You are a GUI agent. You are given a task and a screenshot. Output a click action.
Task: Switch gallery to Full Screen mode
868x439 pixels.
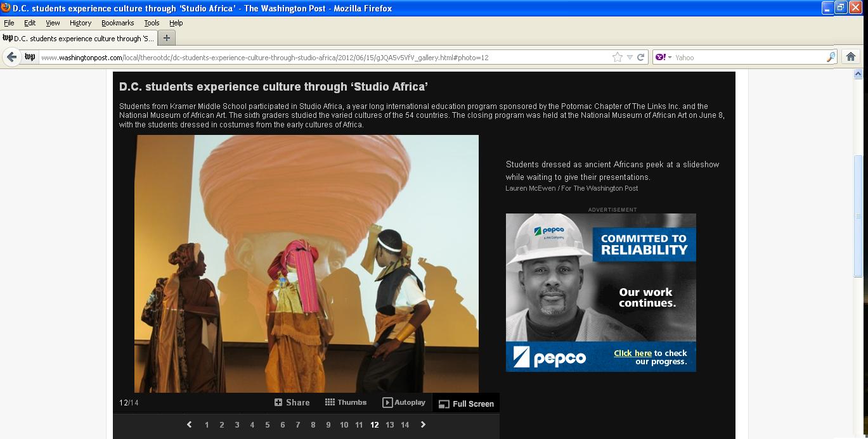[x=466, y=404]
